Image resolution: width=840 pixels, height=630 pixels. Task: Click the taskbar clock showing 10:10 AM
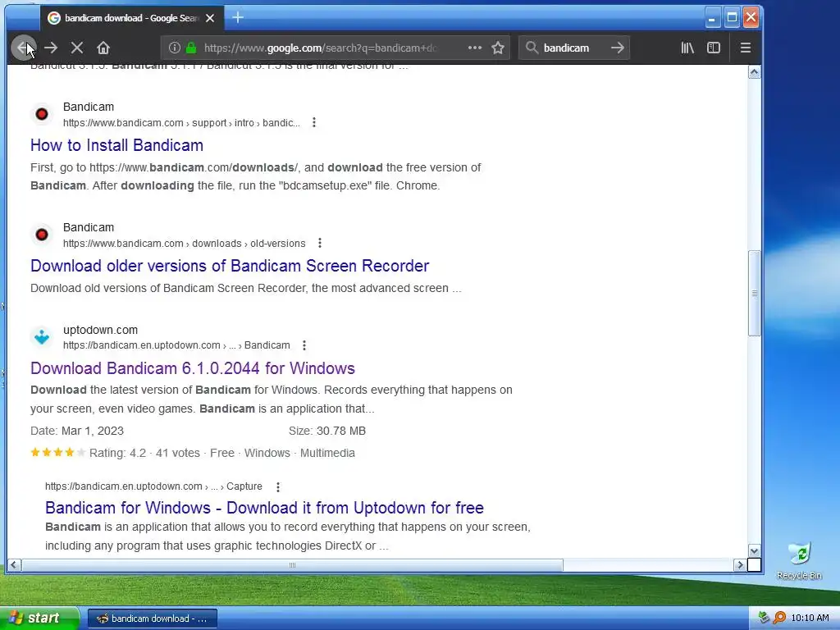click(810, 619)
